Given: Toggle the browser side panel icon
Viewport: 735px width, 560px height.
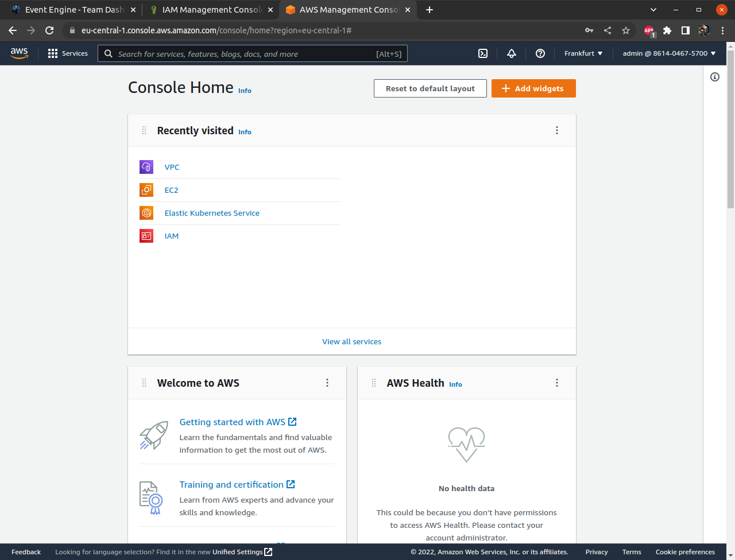Looking at the screenshot, I should [686, 30].
